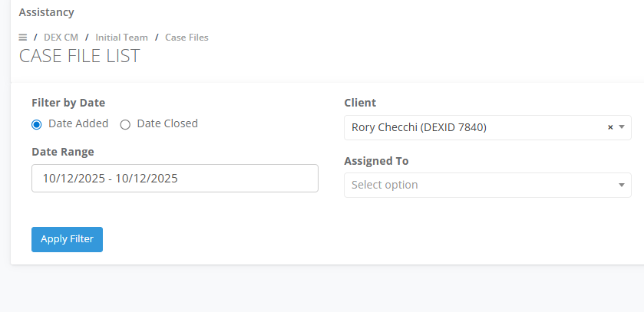Click the Assigned To field label

(x=376, y=161)
